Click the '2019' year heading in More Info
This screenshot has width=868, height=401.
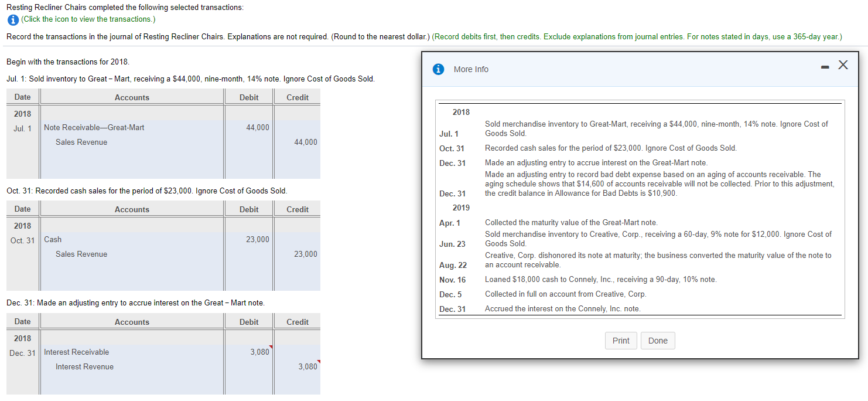[x=461, y=208]
